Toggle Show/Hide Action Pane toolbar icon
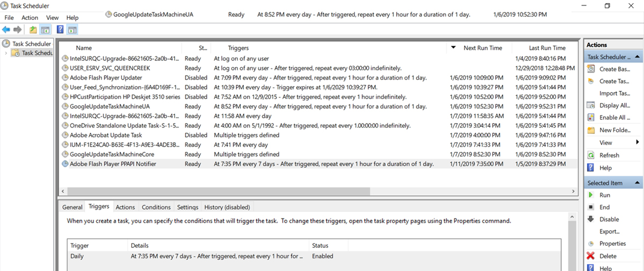Image resolution: width=644 pixels, height=271 pixels. click(x=73, y=30)
